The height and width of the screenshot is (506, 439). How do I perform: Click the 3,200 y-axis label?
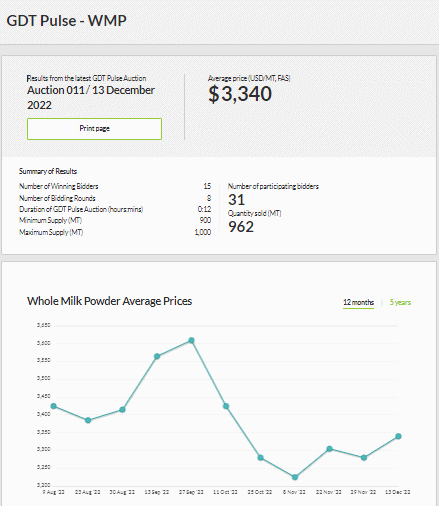point(44,485)
